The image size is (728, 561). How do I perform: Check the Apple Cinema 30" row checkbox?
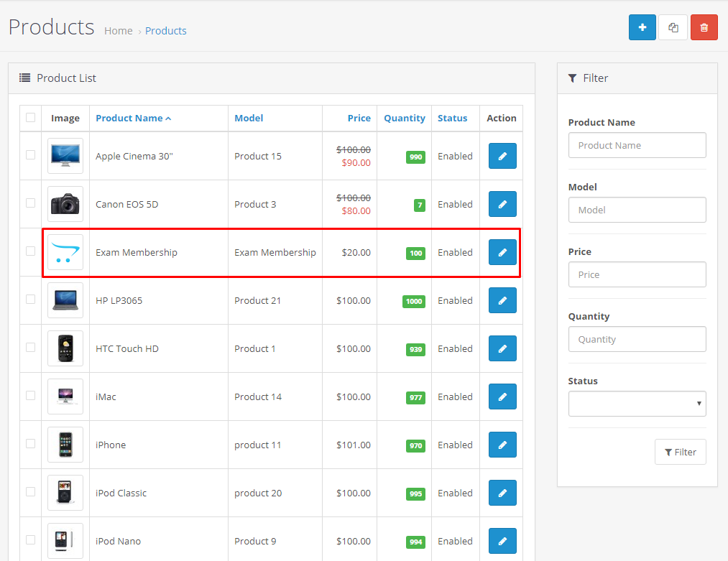pos(31,155)
